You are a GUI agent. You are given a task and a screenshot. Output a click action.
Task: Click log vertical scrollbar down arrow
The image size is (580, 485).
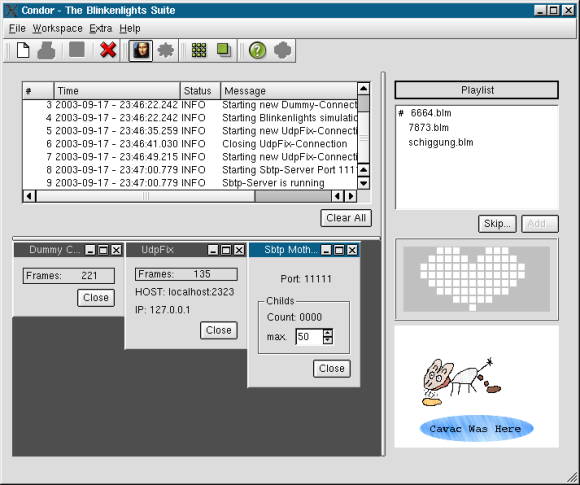point(364,183)
